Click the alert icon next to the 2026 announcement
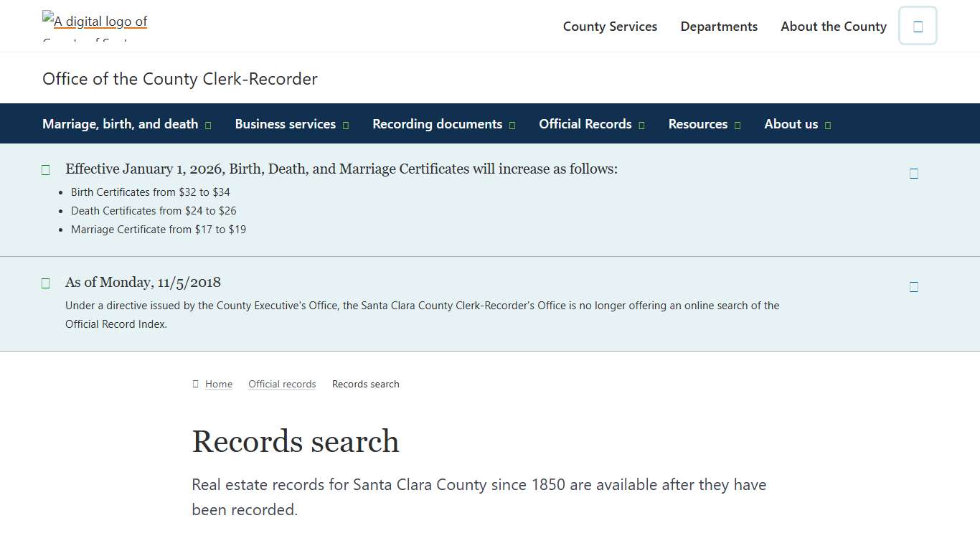 coord(45,169)
